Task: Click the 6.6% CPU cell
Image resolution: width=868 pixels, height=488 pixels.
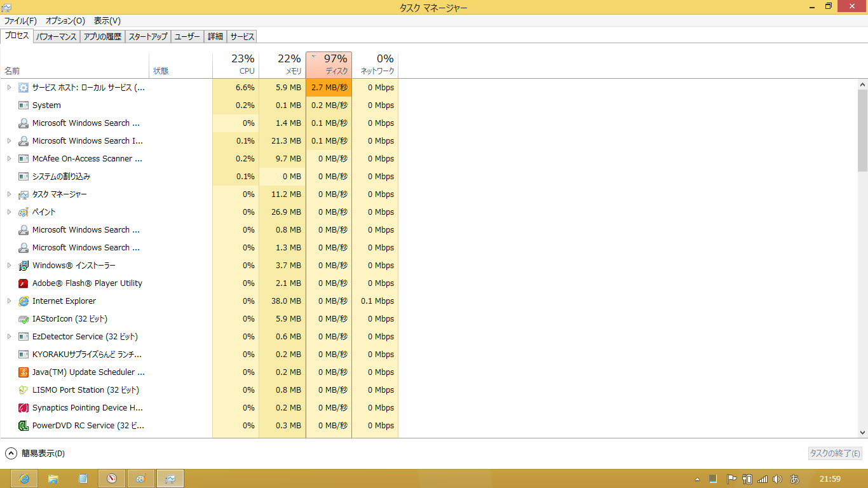Action: 236,88
